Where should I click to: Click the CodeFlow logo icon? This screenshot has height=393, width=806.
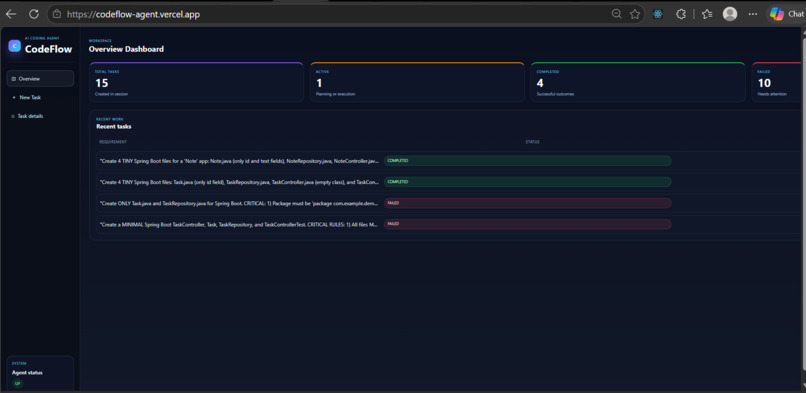coord(14,46)
